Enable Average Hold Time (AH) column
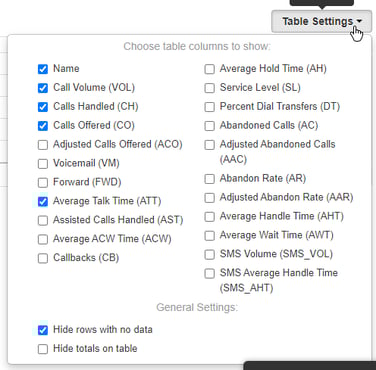Screen dimensions: 376x370 [x=209, y=69]
